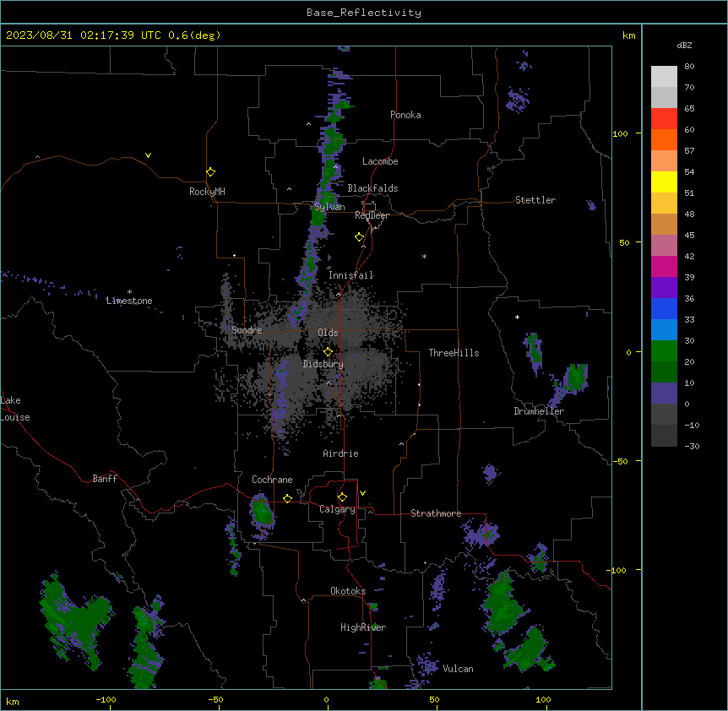The image size is (728, 711).
Task: Click the HighRiver label
Action: pos(363,627)
